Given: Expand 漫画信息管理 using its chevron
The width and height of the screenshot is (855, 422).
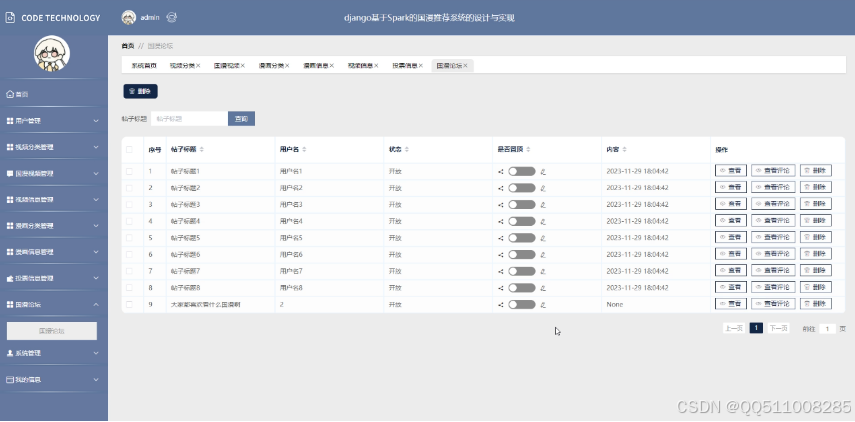Looking at the screenshot, I should click(96, 252).
